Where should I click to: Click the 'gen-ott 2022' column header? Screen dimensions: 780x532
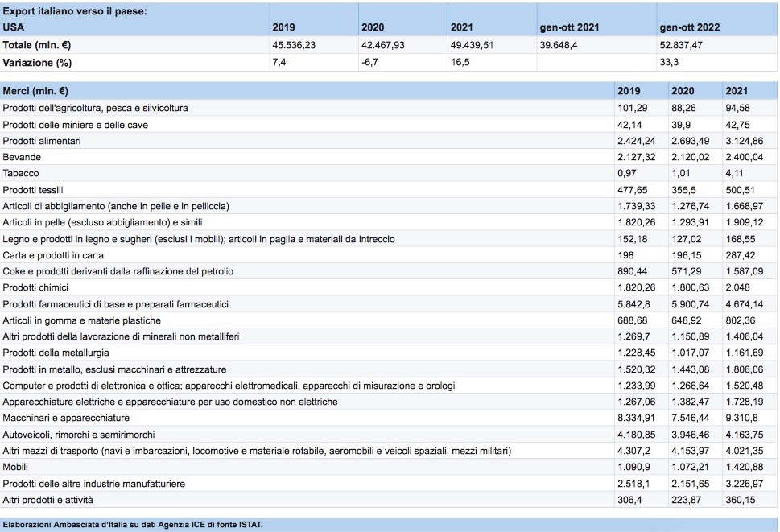[690, 27]
